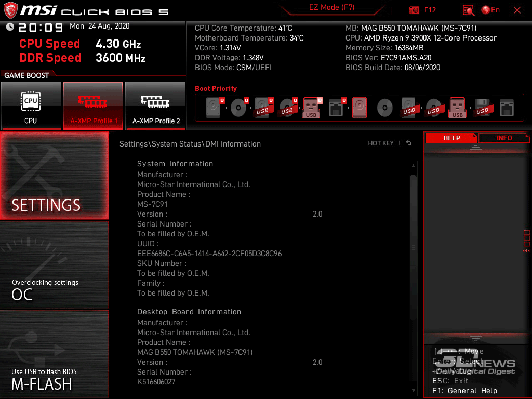Viewport: 532px width, 399px height.
Task: Click the "Desktop Board Information" heading
Action: pyautogui.click(x=189, y=312)
